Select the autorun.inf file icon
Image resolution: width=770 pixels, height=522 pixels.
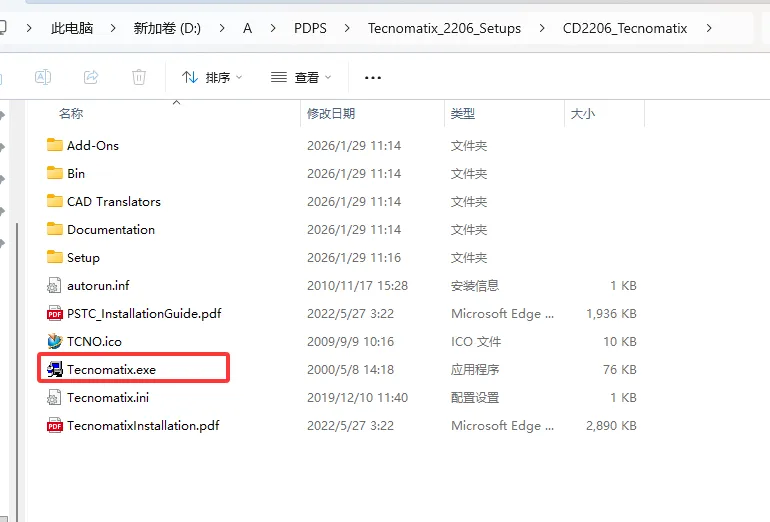(54, 285)
